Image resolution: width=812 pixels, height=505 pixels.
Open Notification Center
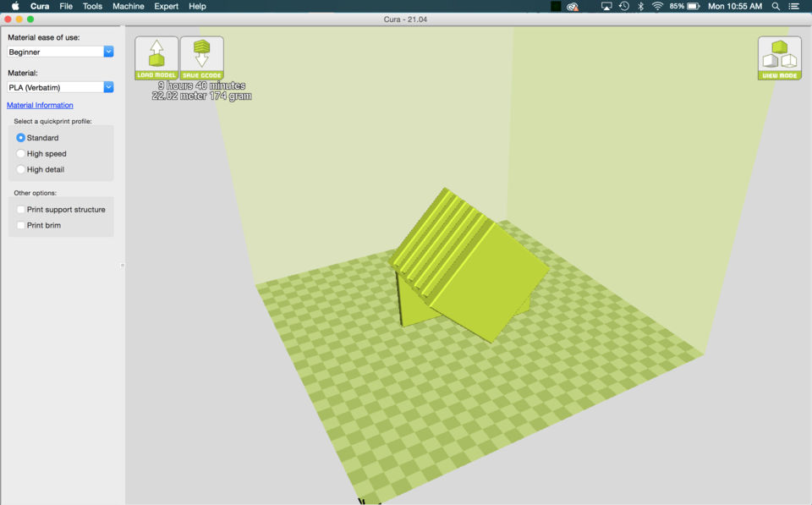[793, 6]
